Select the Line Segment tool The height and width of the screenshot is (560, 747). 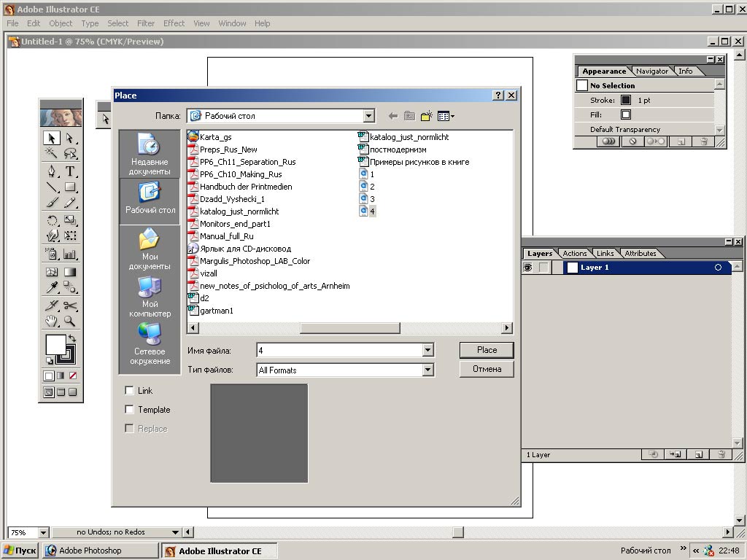(x=52, y=187)
